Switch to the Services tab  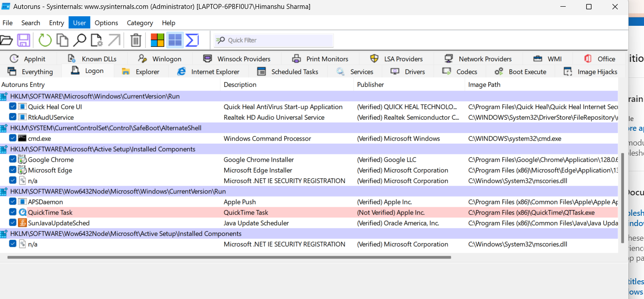coord(354,71)
